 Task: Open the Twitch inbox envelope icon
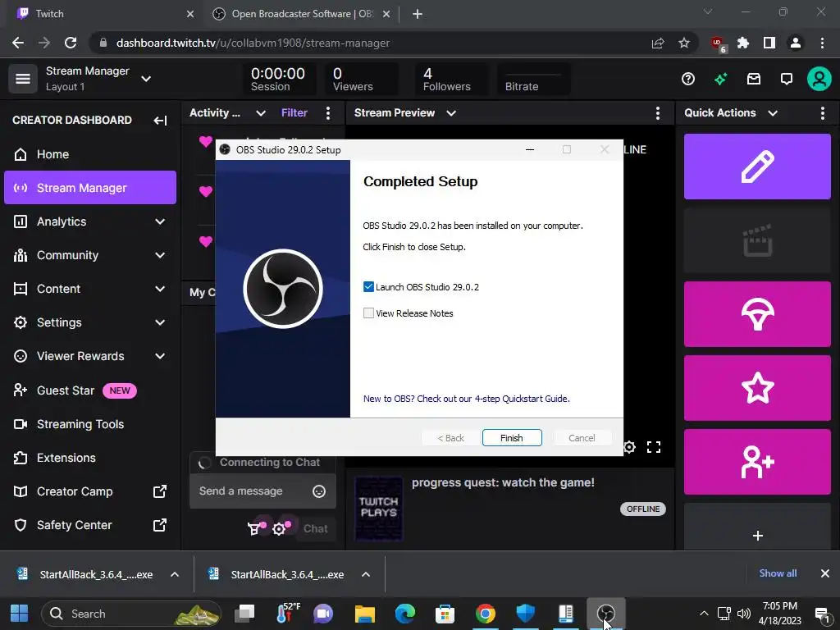(754, 80)
